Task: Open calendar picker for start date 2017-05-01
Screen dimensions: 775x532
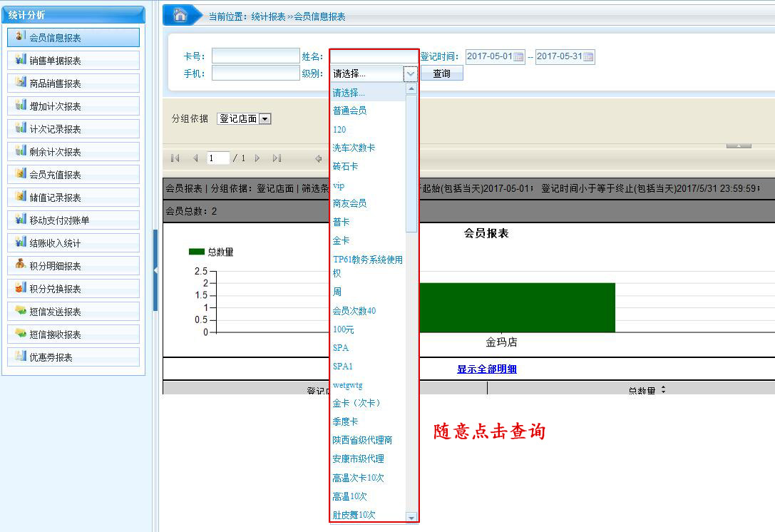Action: tap(518, 57)
